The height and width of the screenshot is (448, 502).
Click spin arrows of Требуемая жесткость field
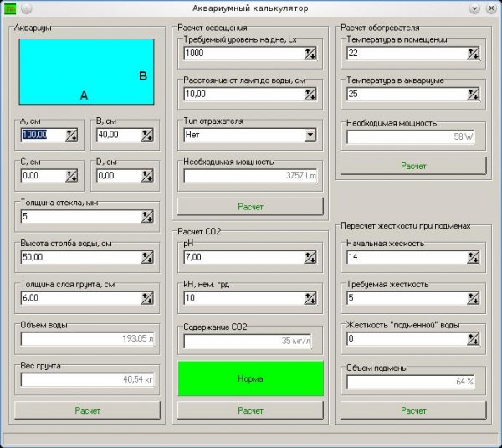click(x=474, y=298)
